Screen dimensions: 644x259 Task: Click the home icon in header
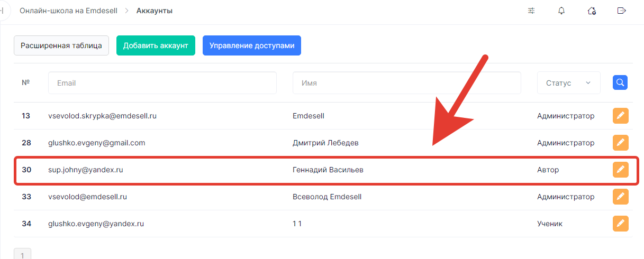[592, 11]
